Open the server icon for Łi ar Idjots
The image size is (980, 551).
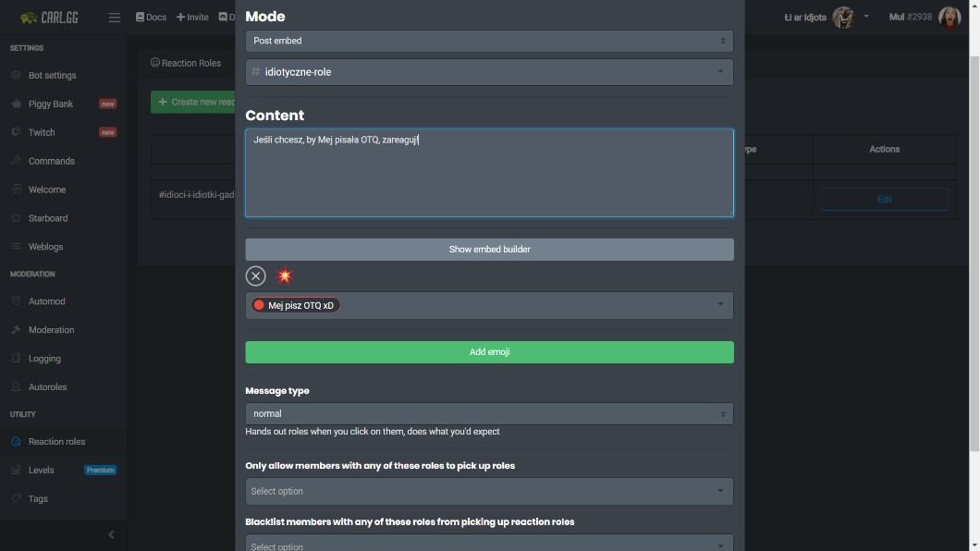842,17
